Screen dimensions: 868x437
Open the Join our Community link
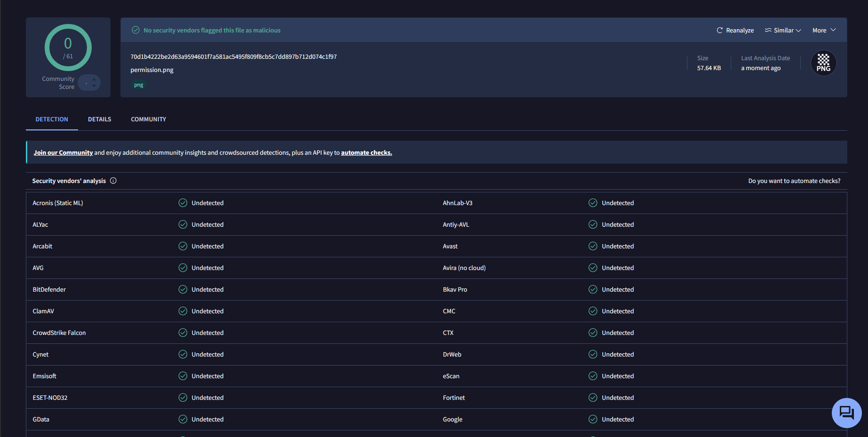[63, 153]
